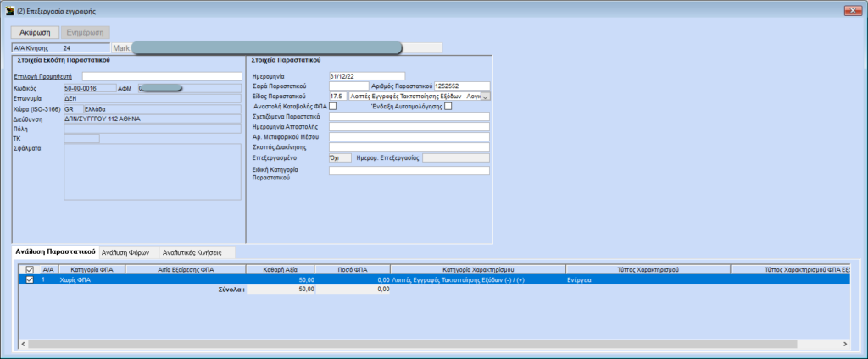The image size is (868, 359).
Task: Click the Επεξεργασμένο field showing Όχι
Action: pyautogui.click(x=340, y=157)
